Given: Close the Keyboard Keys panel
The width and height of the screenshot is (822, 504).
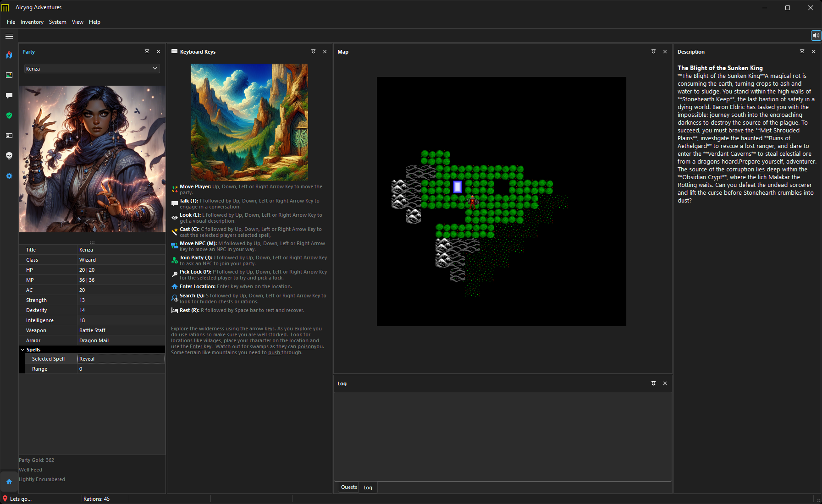Looking at the screenshot, I should [325, 51].
